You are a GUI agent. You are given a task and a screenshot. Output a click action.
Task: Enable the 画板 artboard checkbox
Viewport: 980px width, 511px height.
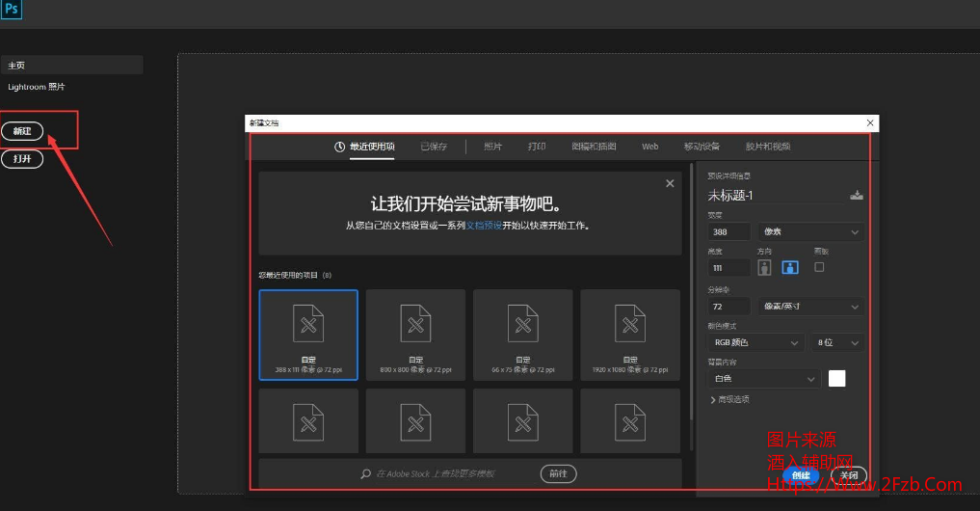coord(819,267)
